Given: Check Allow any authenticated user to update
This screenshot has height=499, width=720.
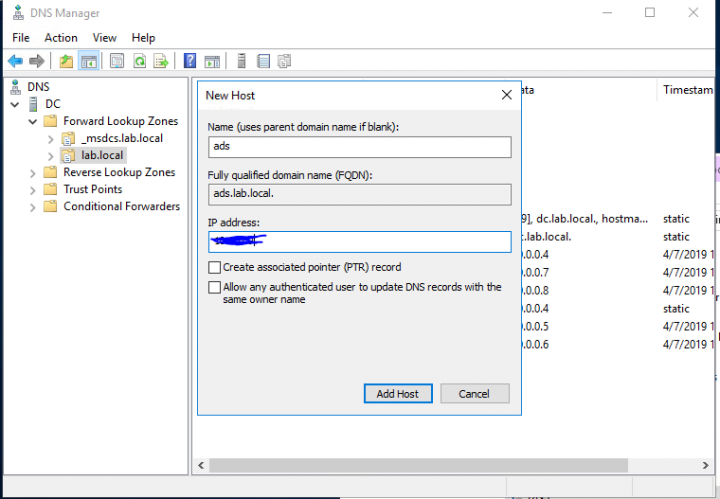Looking at the screenshot, I should pyautogui.click(x=214, y=287).
